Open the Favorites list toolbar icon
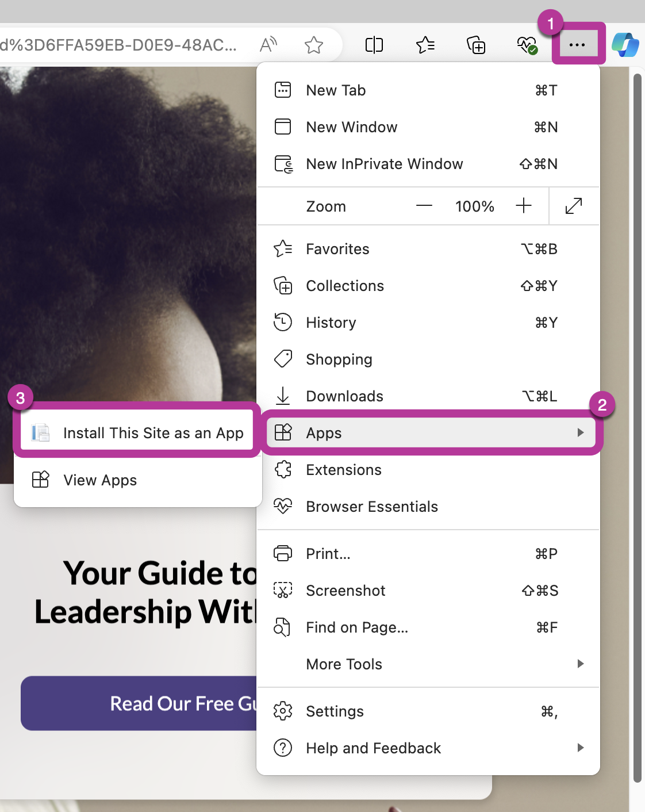645x812 pixels. (425, 45)
